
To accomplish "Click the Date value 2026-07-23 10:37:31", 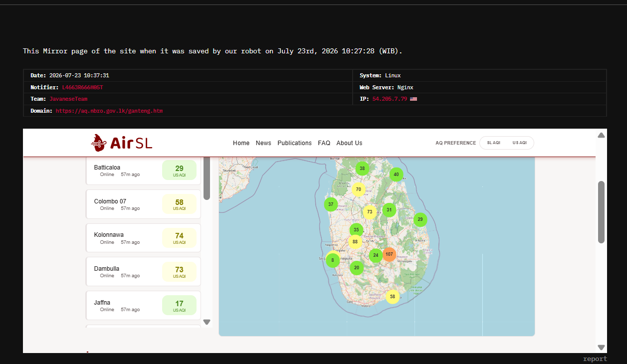I will 79,76.
